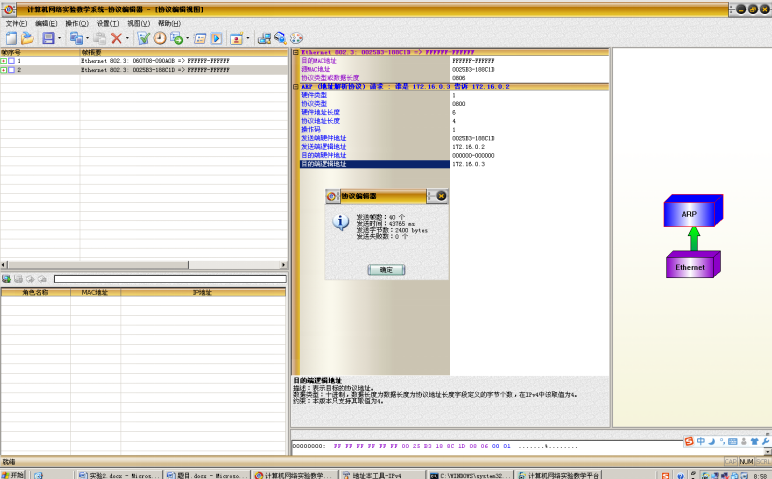Open the dropdown arrow beside the Copy icon

87,38
